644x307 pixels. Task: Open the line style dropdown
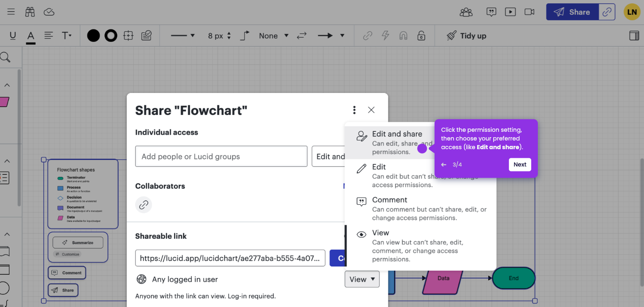coord(183,36)
